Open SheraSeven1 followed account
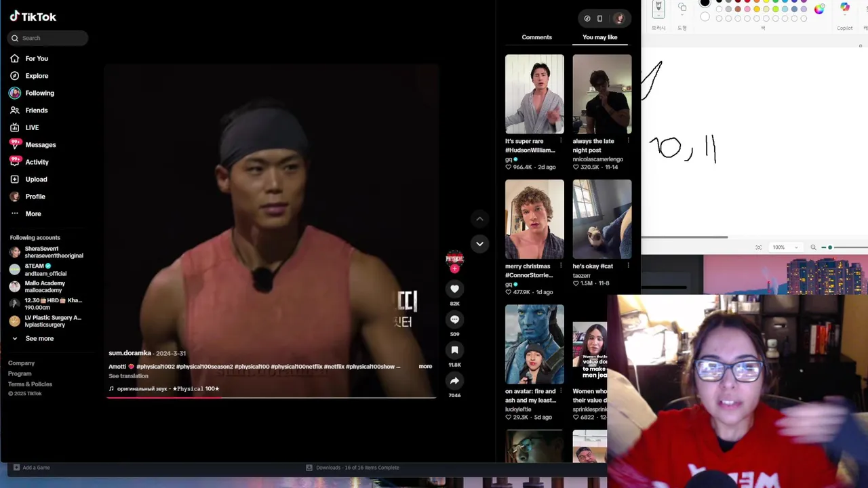This screenshot has width=868, height=488. pyautogui.click(x=46, y=252)
